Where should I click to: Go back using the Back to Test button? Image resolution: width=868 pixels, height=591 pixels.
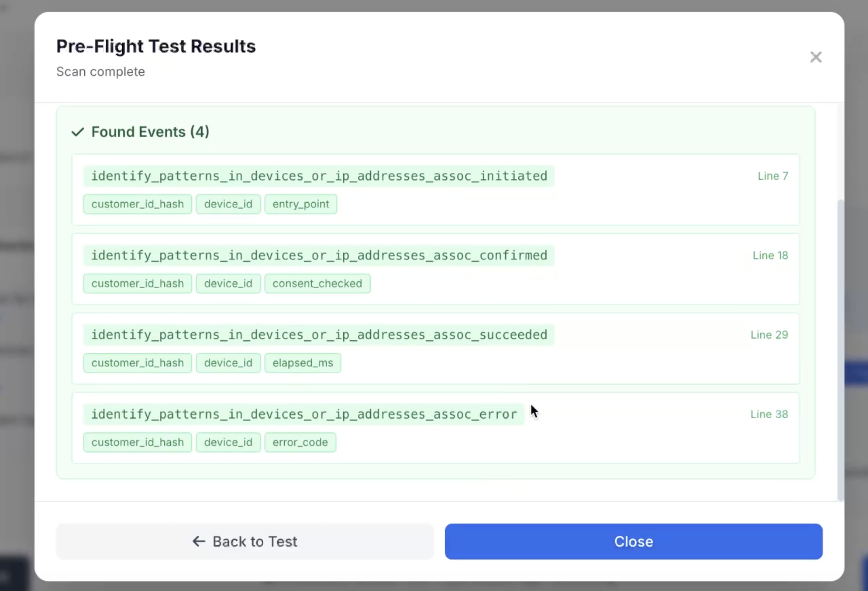pos(245,541)
